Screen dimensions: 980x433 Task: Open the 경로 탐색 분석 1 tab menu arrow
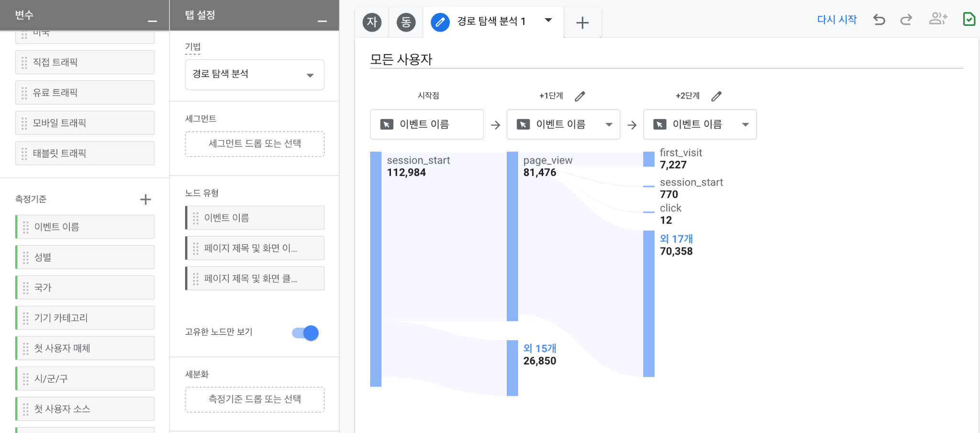click(x=548, y=20)
